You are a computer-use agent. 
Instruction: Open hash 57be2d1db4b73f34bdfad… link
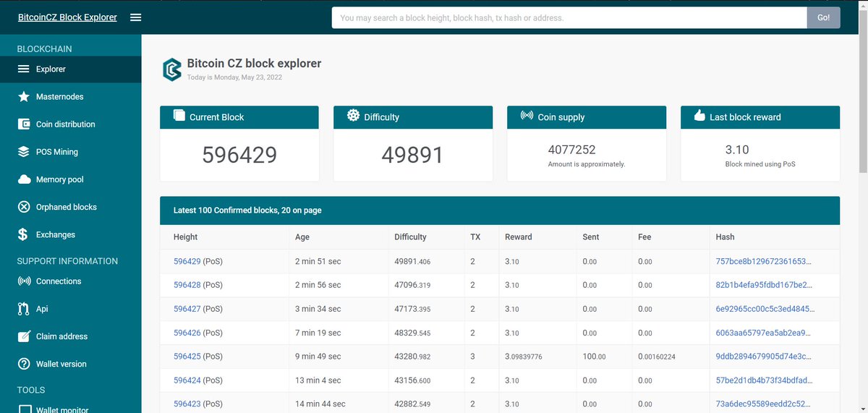[x=764, y=380]
